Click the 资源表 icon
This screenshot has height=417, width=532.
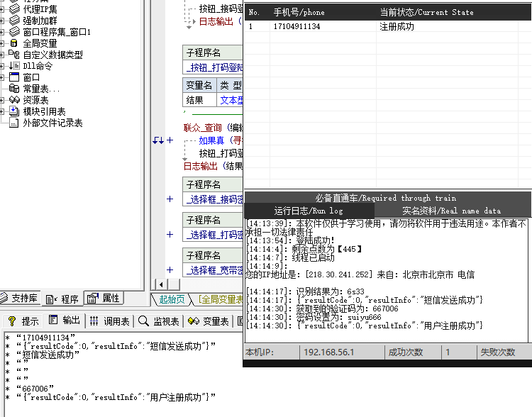[14, 100]
